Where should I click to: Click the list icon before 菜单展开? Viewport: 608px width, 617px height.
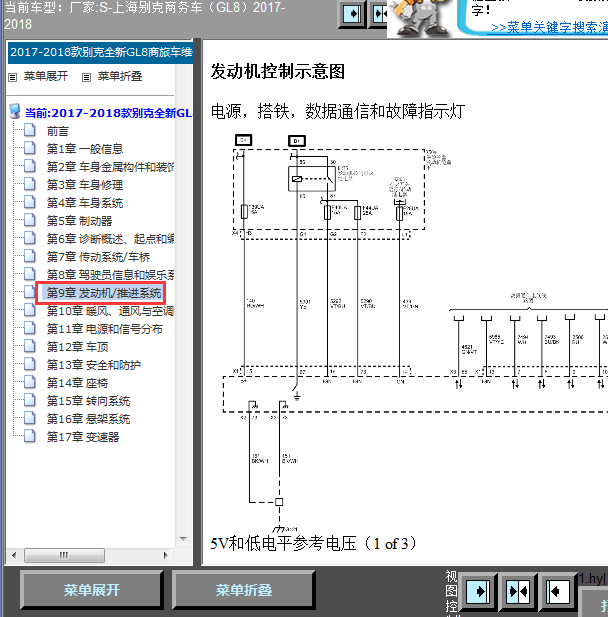(x=13, y=77)
